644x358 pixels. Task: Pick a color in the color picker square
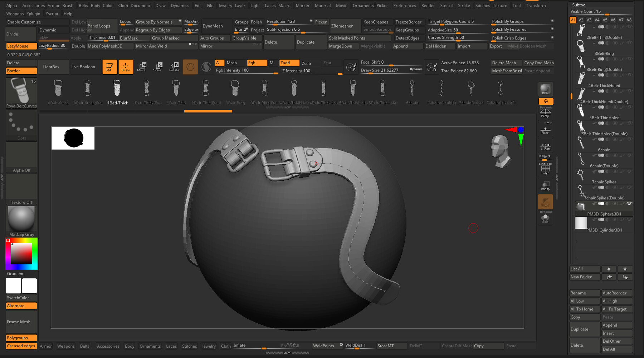[x=21, y=253]
